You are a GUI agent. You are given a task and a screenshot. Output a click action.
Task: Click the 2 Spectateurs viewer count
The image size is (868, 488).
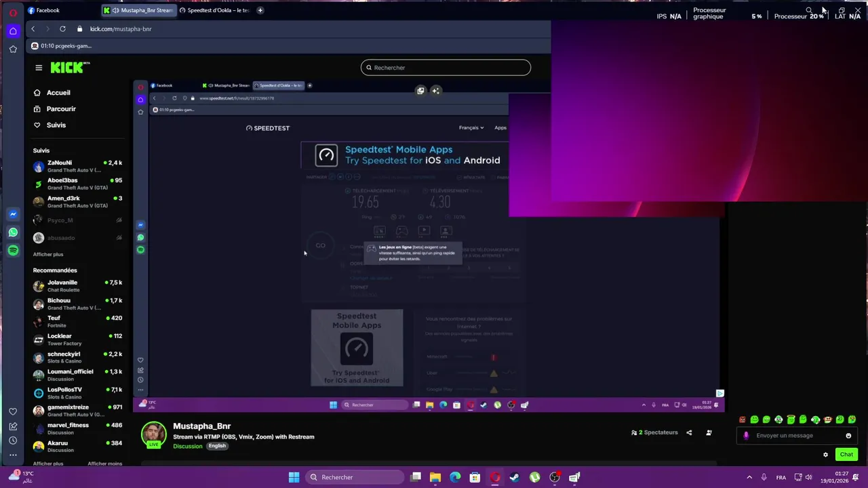point(654,432)
